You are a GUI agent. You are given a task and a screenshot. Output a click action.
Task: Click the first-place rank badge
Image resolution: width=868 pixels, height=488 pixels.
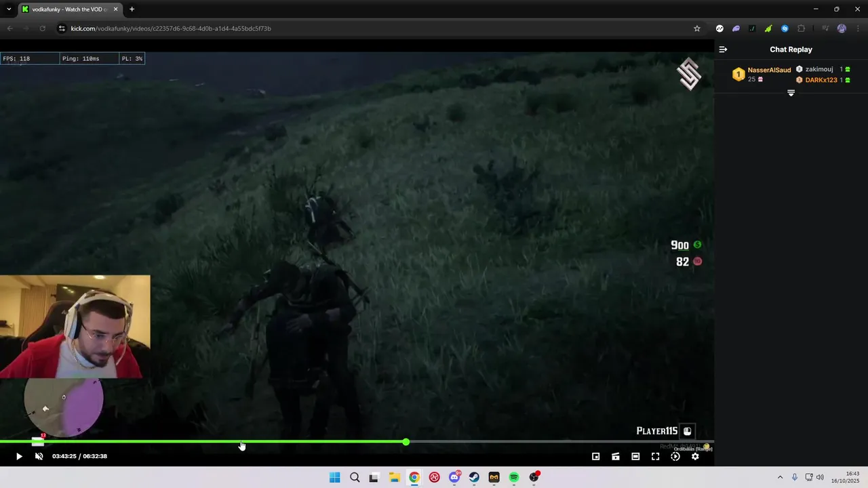[x=738, y=75]
